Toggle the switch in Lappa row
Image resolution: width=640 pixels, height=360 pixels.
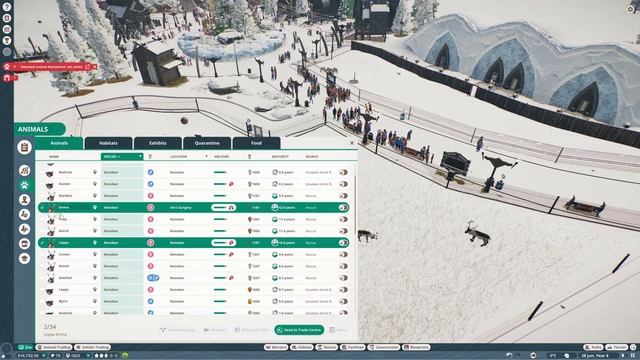343,242
